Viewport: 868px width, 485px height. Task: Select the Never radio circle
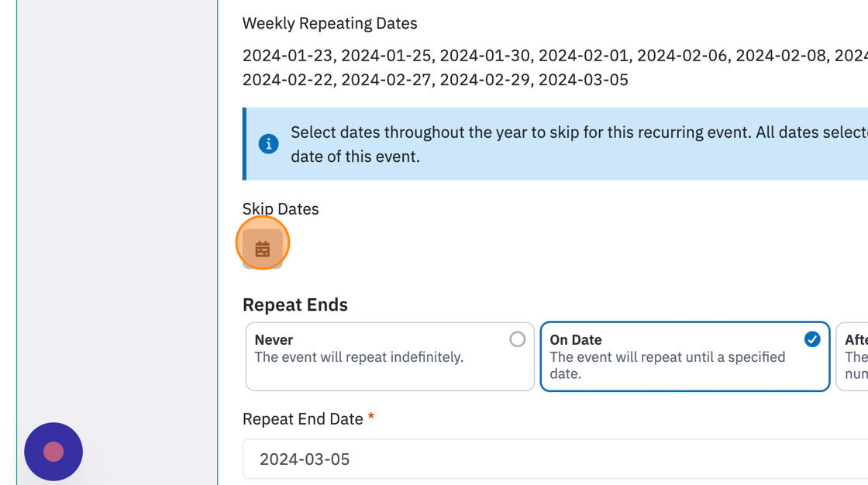(517, 339)
